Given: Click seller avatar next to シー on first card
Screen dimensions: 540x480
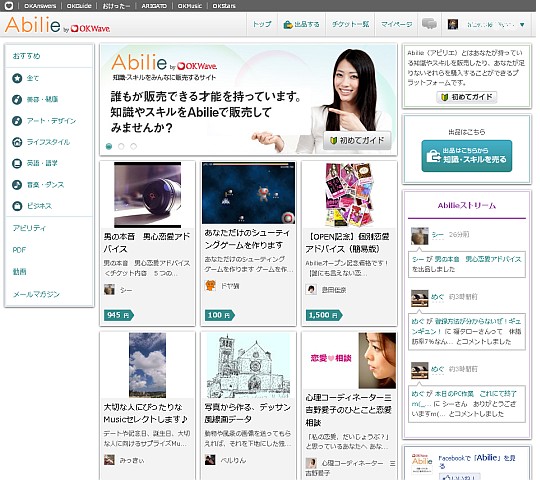Looking at the screenshot, I should pos(110,289).
